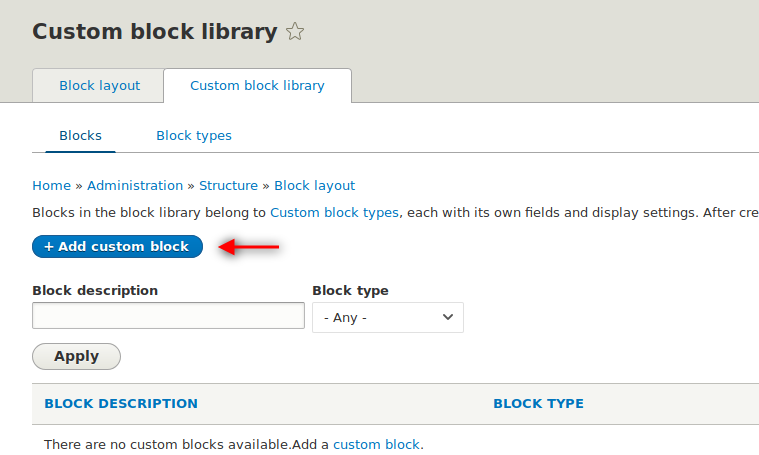Sort by BLOCK TYPE column header
Image resolution: width=759 pixels, height=455 pixels.
coord(538,404)
